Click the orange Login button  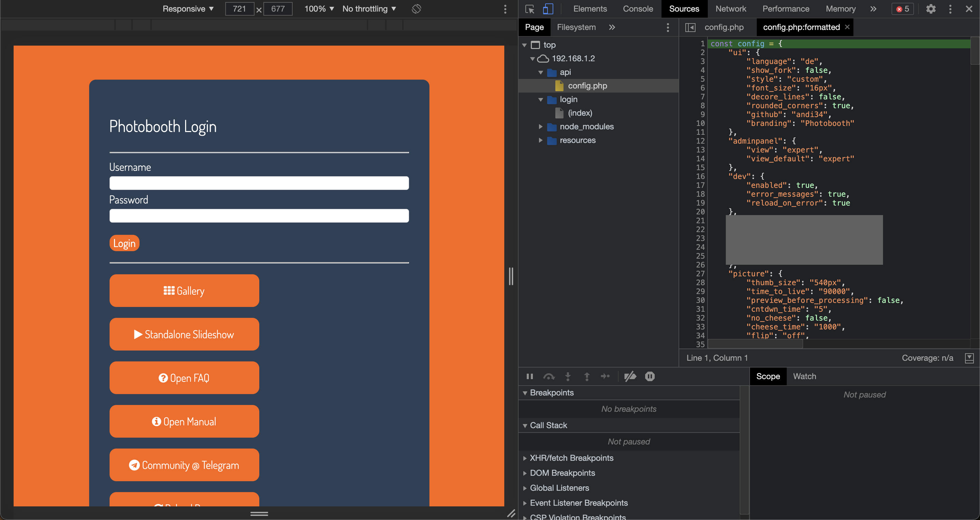pyautogui.click(x=125, y=243)
